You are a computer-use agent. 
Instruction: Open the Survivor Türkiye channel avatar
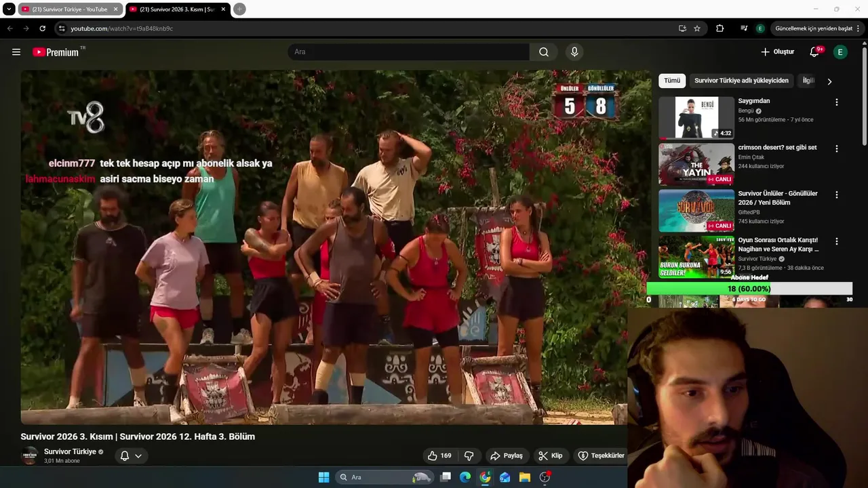coord(29,455)
